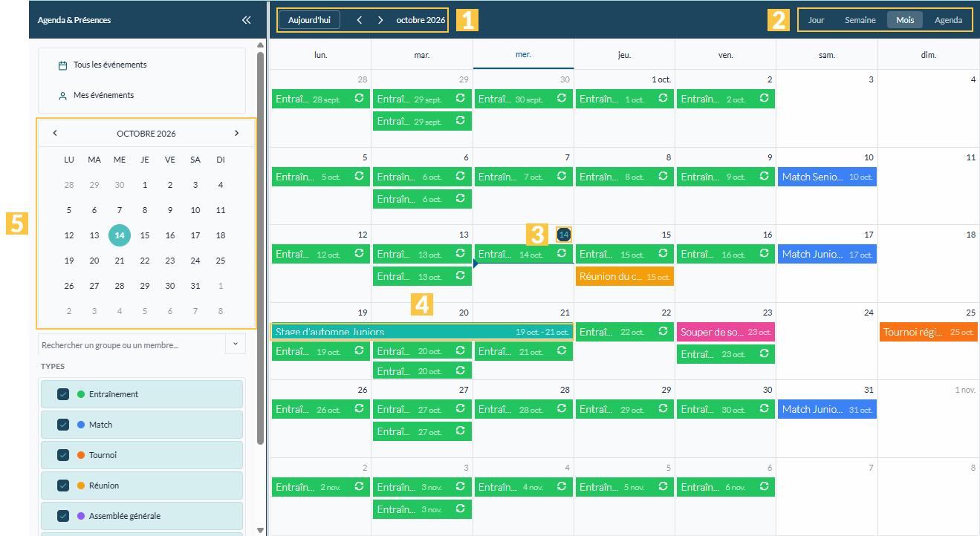Uncheck the Assemblée générale type filter
This screenshot has height=536, width=980.
click(63, 516)
